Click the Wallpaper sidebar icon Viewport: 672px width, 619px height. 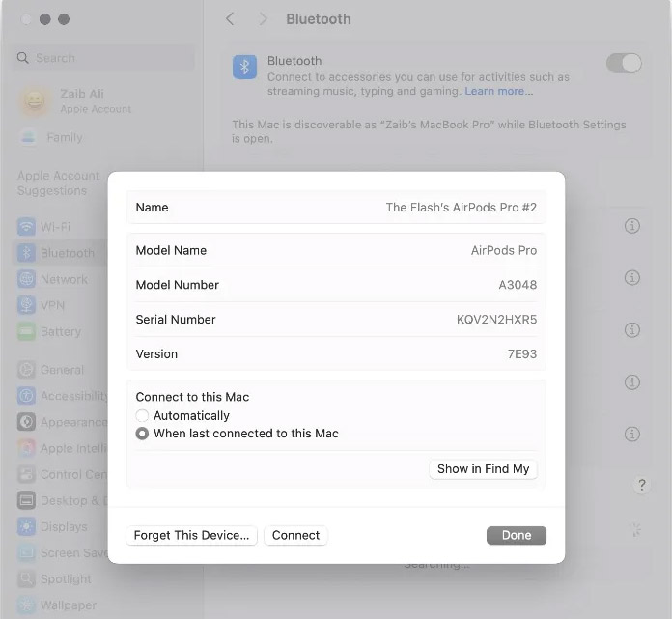pos(26,605)
